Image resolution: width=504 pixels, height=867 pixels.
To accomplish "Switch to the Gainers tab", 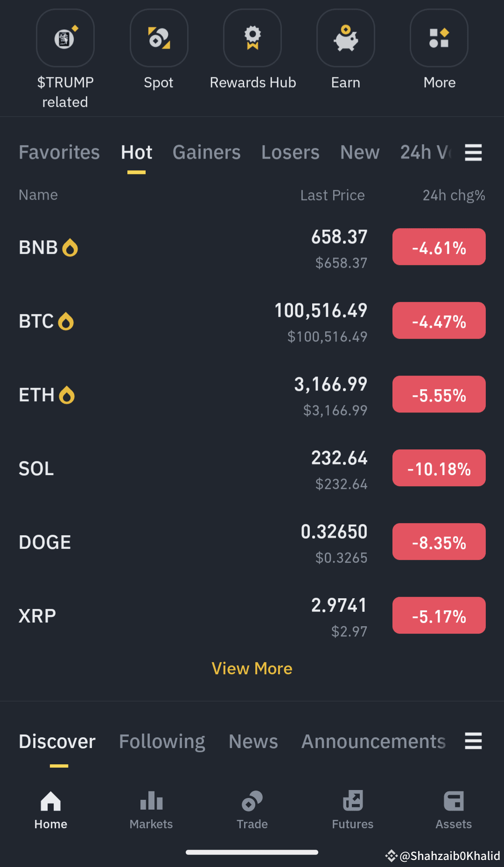I will 207,153.
